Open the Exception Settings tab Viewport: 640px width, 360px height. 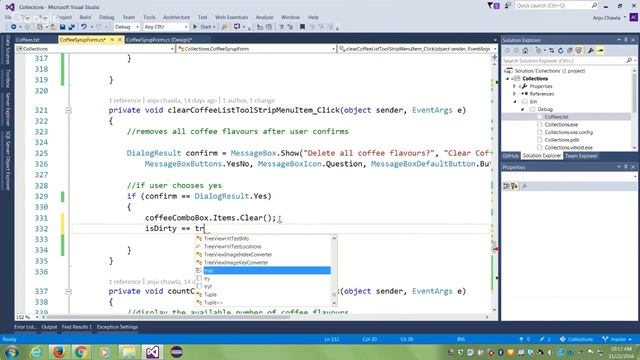[117, 327]
